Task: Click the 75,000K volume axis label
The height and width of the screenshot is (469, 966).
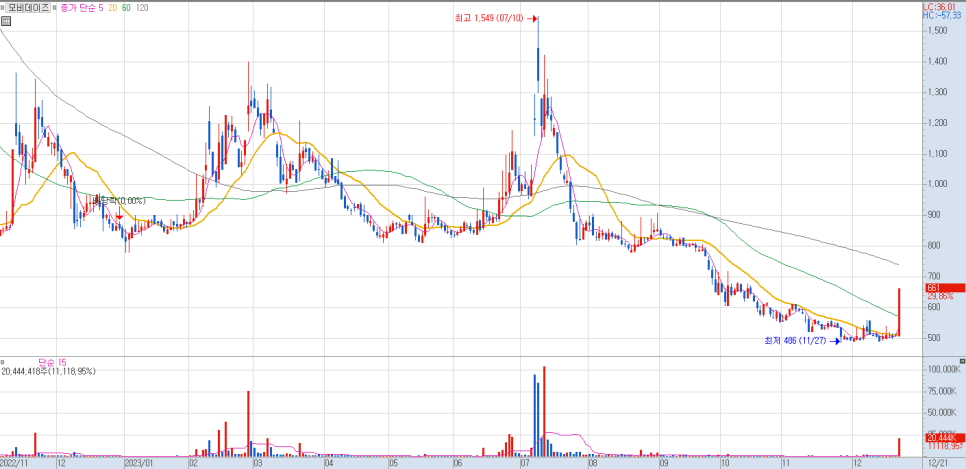Action: 943,391
